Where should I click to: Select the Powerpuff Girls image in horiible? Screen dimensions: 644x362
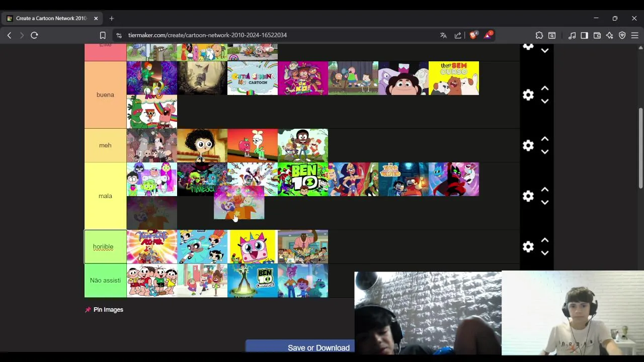(202, 247)
